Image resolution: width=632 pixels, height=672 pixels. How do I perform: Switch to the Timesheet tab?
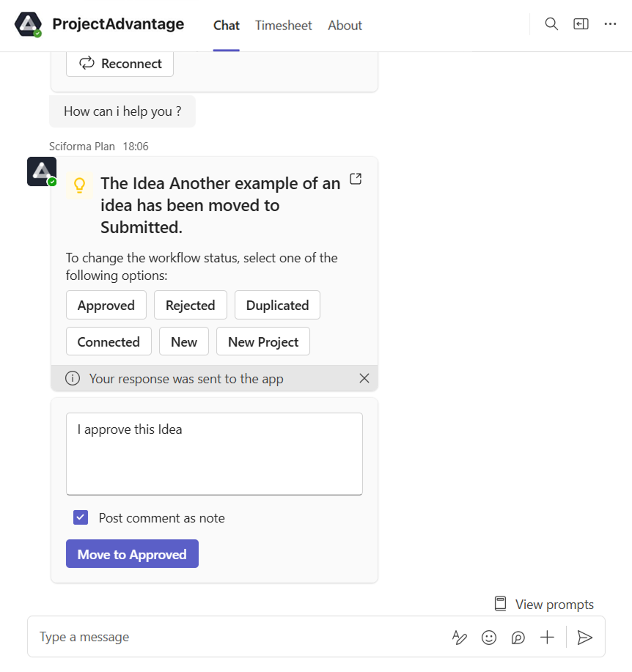pos(283,26)
